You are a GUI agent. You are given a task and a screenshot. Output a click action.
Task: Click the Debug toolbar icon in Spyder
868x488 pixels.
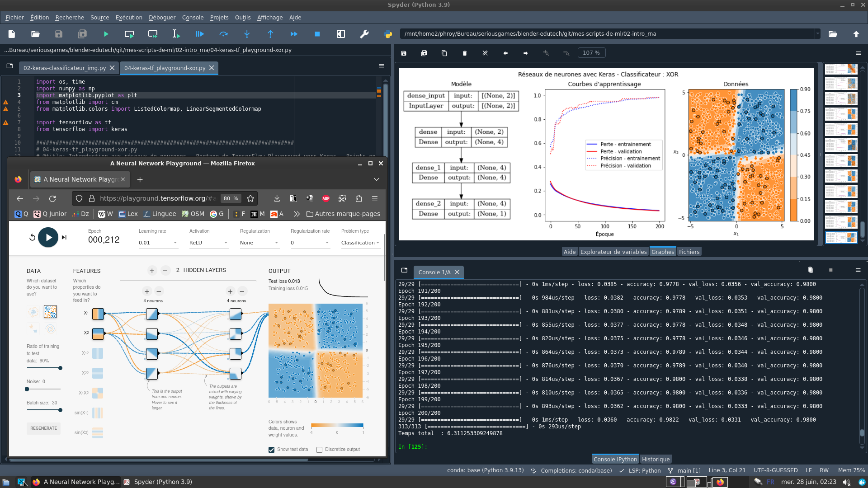pyautogui.click(x=200, y=33)
